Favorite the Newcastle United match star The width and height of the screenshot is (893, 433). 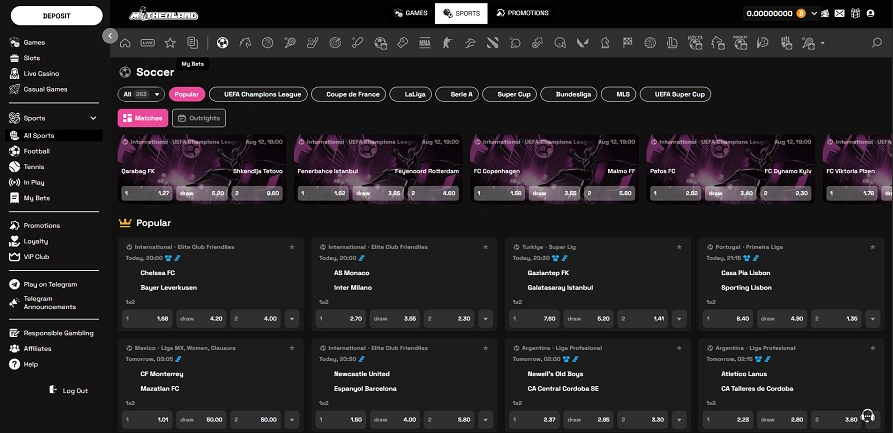click(x=486, y=348)
